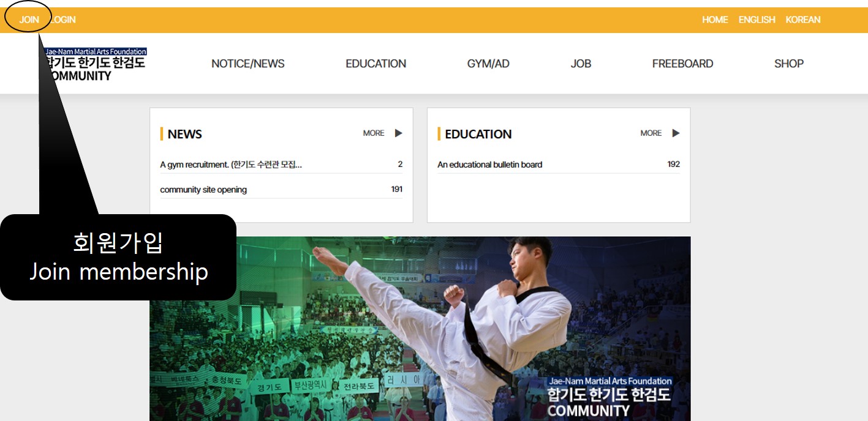The width and height of the screenshot is (868, 421).
Task: Click the arrow icon beside EDUCATION MORE
Action: tap(676, 133)
